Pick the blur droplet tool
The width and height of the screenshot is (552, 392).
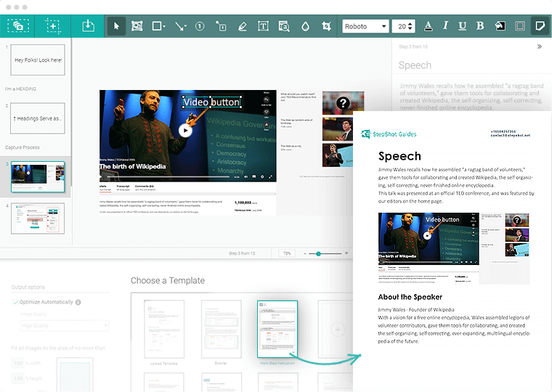click(x=305, y=26)
